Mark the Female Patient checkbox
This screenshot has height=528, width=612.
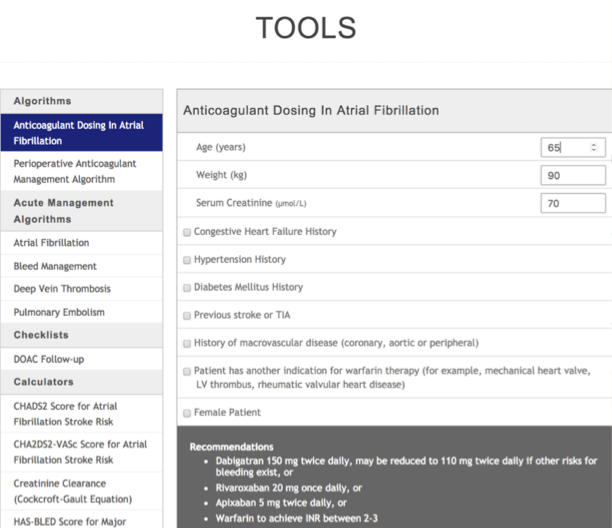point(187,412)
